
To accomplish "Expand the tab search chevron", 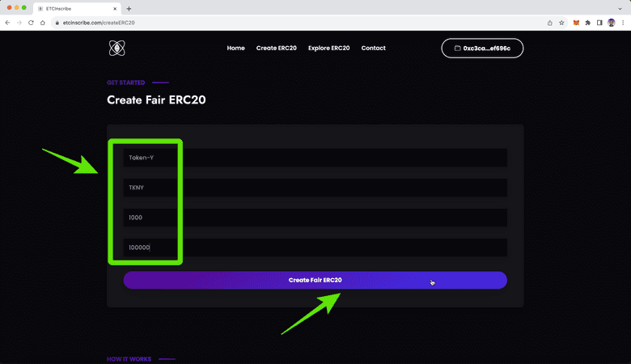I will coord(620,8).
